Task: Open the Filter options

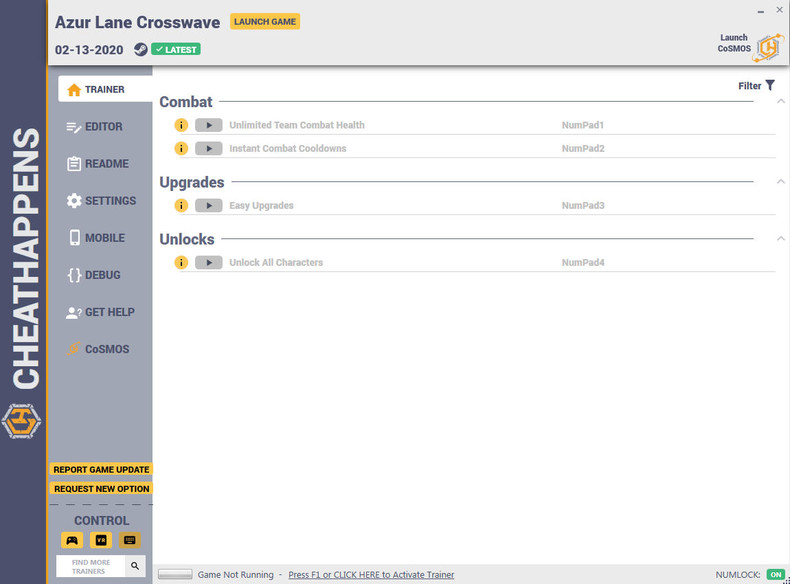Action: tap(756, 86)
